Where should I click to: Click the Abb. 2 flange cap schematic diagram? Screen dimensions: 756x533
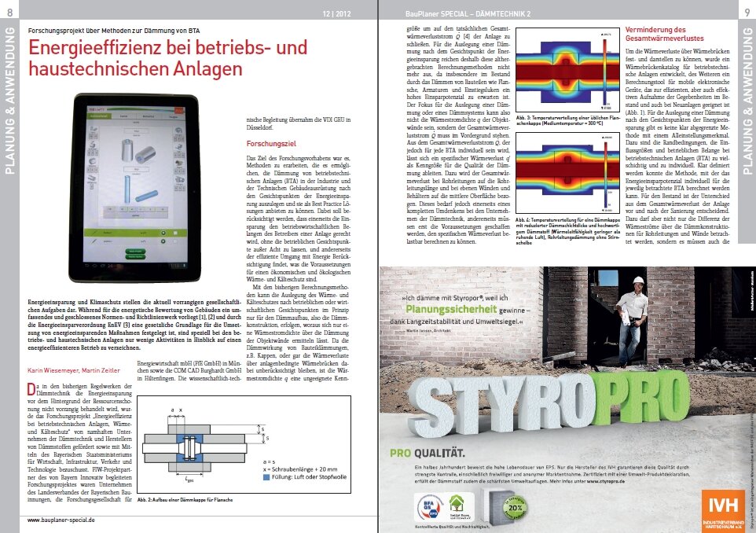pyautogui.click(x=244, y=444)
